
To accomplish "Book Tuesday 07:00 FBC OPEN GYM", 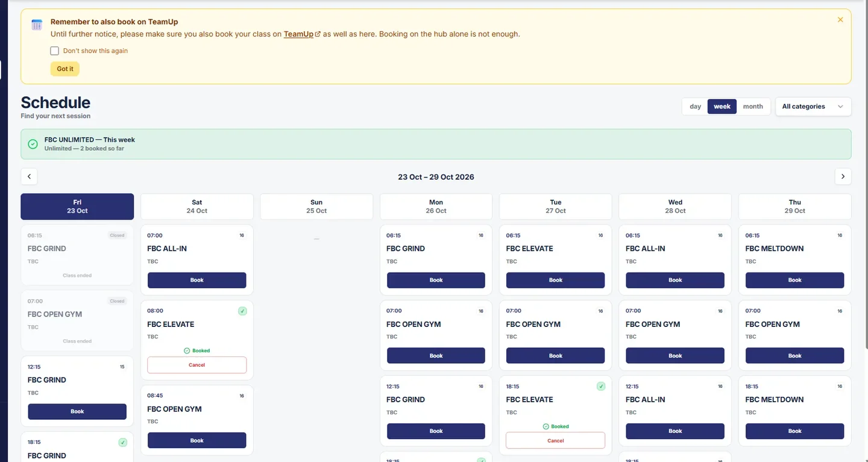I will (x=556, y=356).
